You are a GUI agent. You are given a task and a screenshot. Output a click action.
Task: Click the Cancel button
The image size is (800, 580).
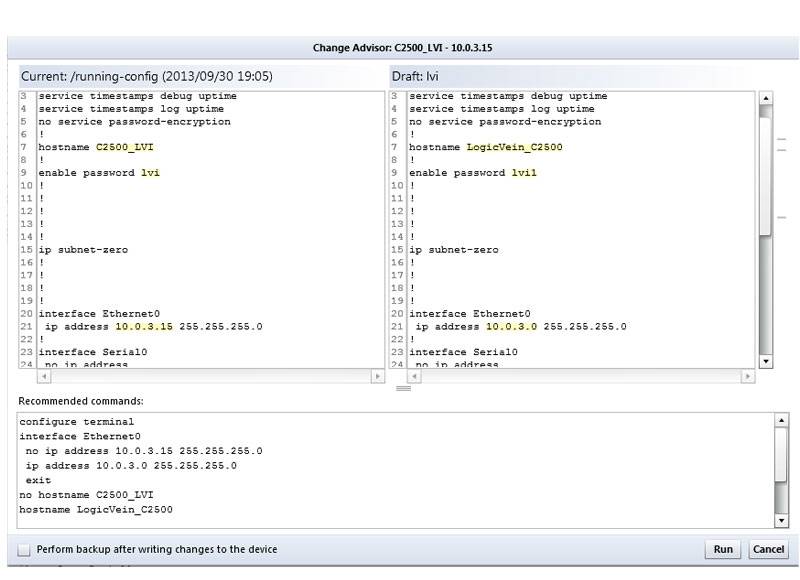pos(768,549)
